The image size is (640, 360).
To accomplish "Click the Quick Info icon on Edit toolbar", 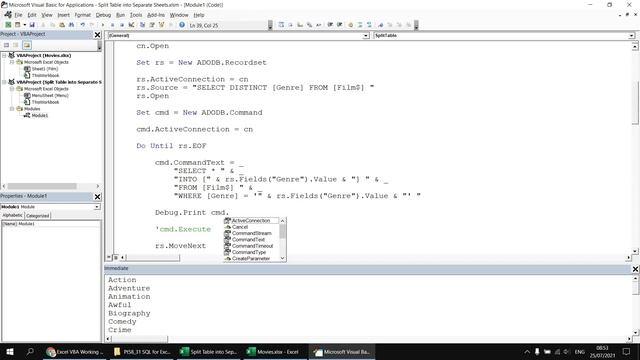I will coord(300,25).
